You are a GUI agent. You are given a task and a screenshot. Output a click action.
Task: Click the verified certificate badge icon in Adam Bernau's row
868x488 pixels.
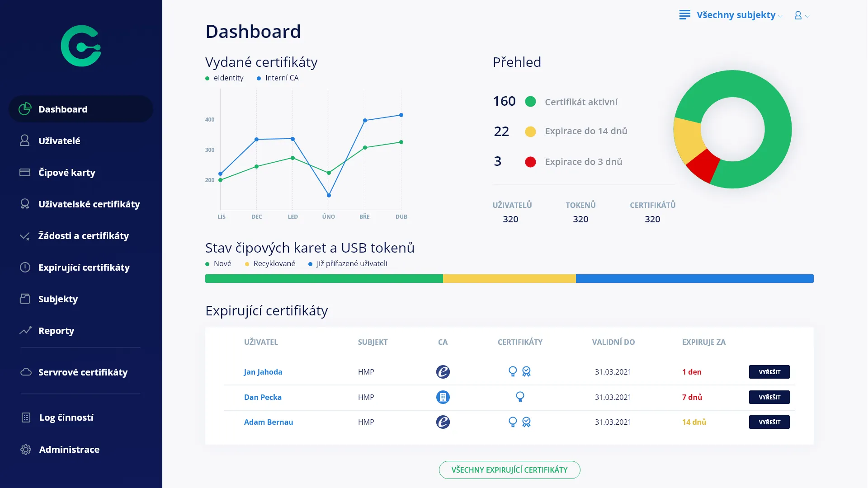pyautogui.click(x=526, y=422)
